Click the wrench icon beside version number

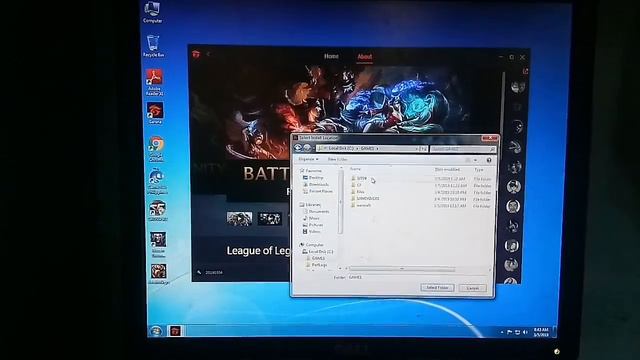click(x=199, y=272)
